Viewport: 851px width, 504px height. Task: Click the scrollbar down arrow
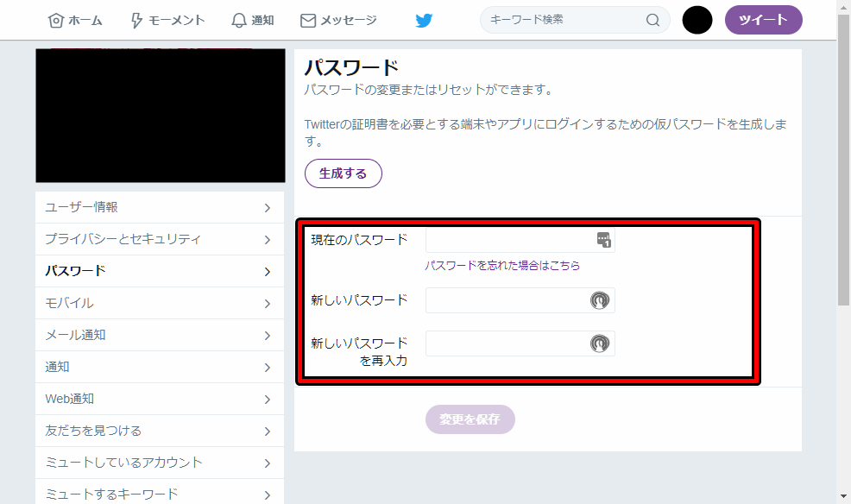843,496
